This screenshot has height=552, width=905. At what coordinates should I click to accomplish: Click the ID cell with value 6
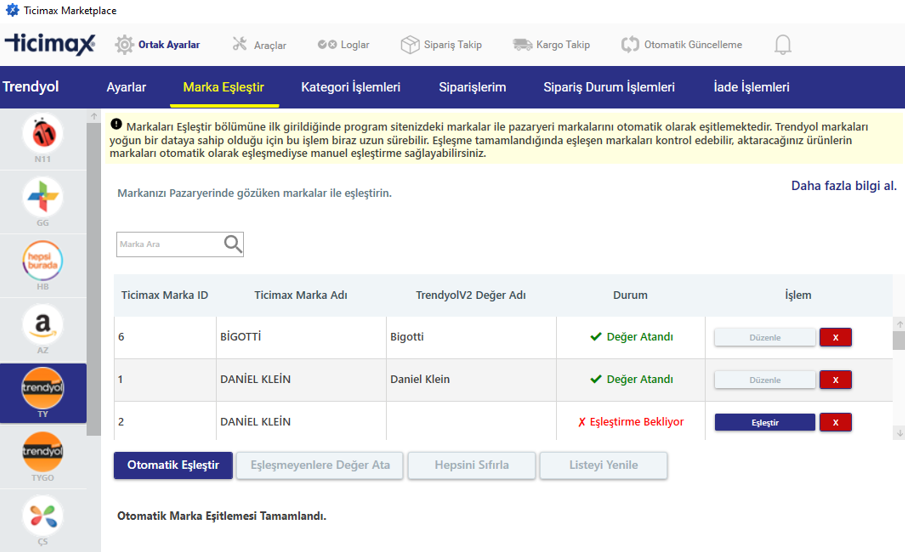coord(165,337)
